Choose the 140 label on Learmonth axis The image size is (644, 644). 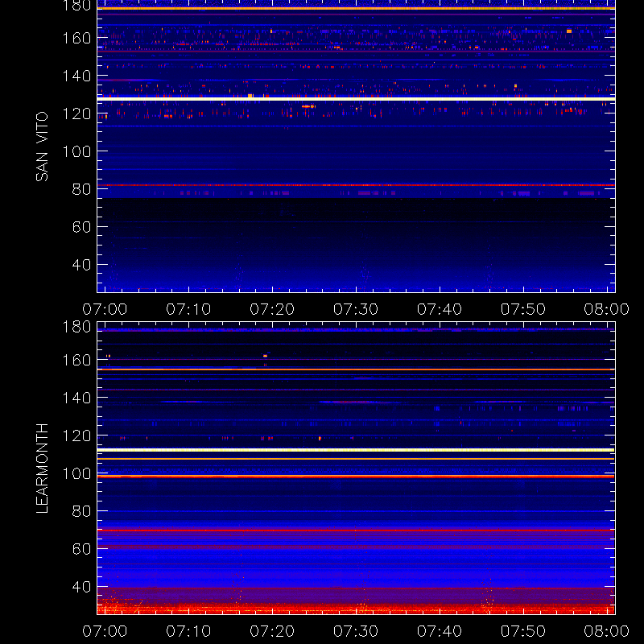pos(76,398)
